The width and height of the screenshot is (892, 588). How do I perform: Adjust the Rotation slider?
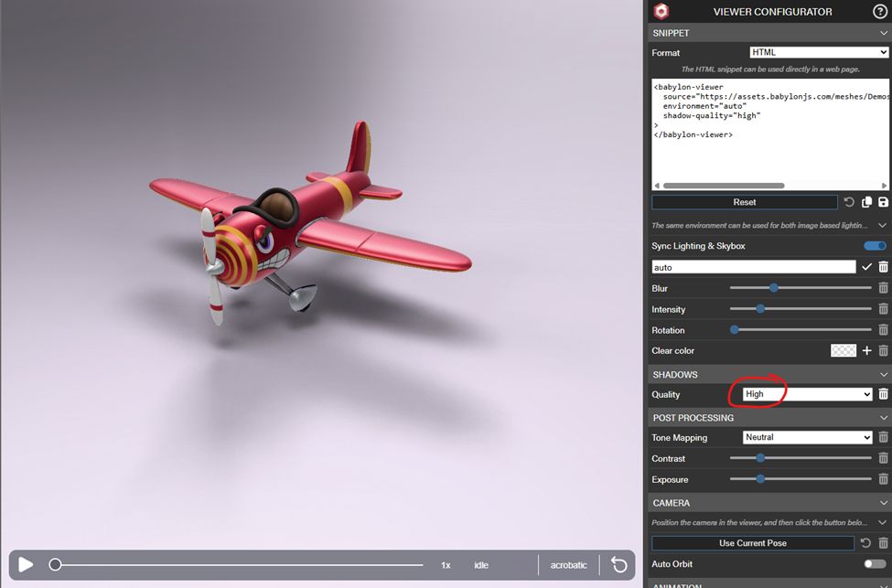point(801,330)
